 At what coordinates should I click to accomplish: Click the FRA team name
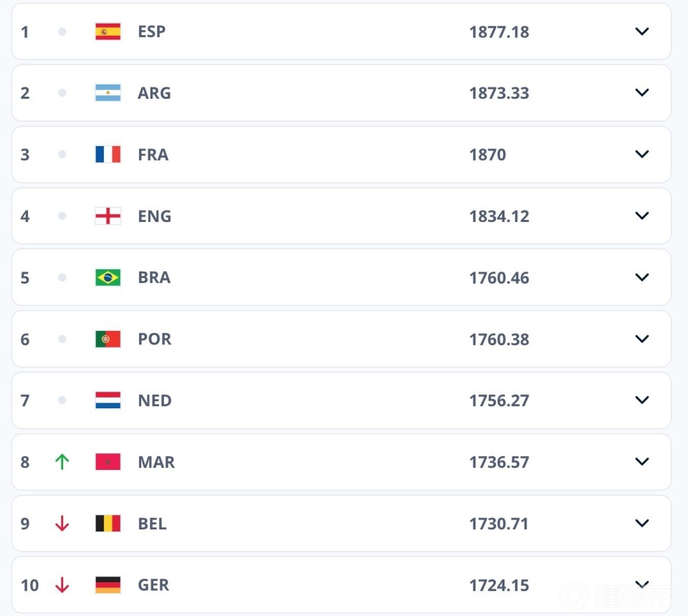(153, 155)
